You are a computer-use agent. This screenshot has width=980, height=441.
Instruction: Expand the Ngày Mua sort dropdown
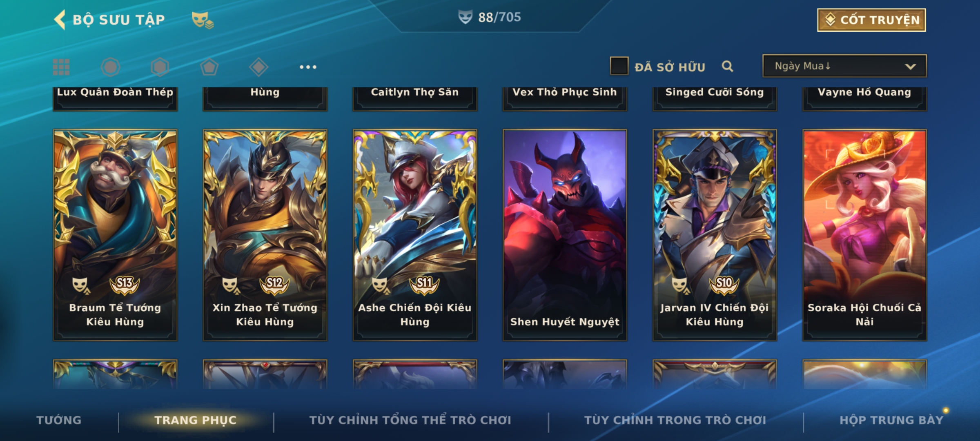[844, 66]
